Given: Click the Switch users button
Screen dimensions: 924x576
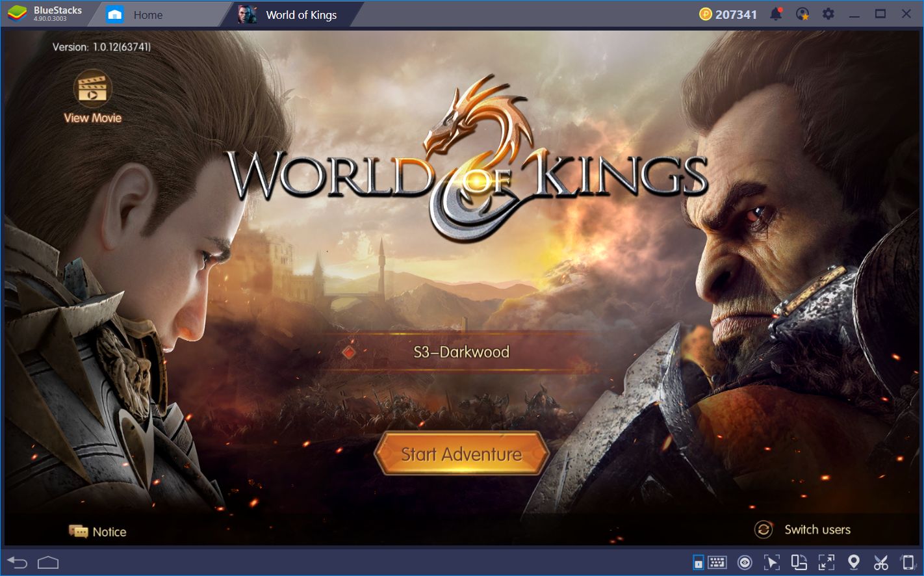Looking at the screenshot, I should tap(802, 530).
